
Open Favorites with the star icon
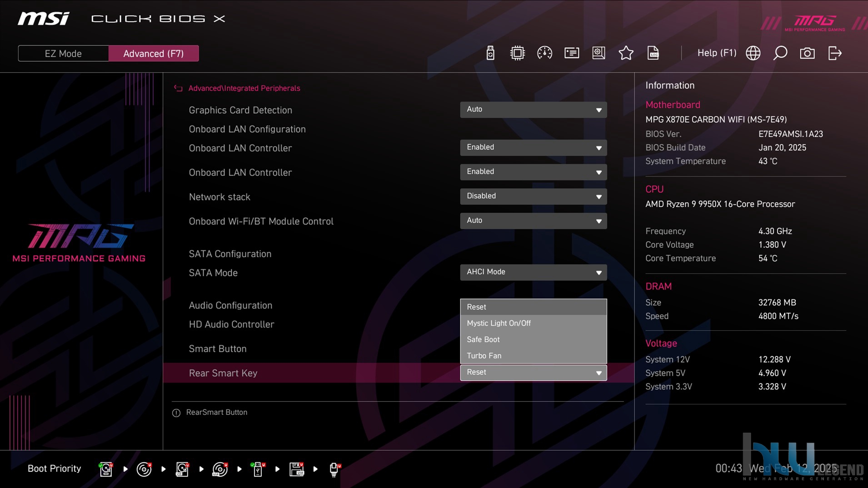(x=626, y=53)
